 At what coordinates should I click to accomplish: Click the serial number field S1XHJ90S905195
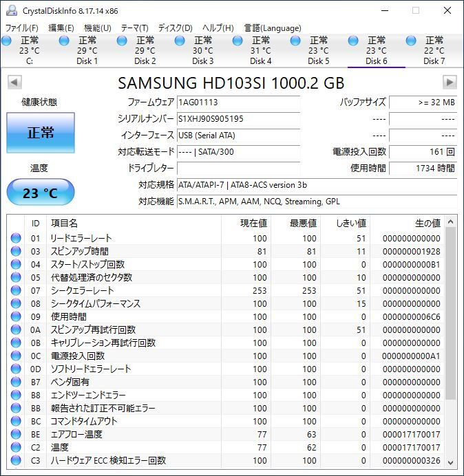[x=238, y=119]
